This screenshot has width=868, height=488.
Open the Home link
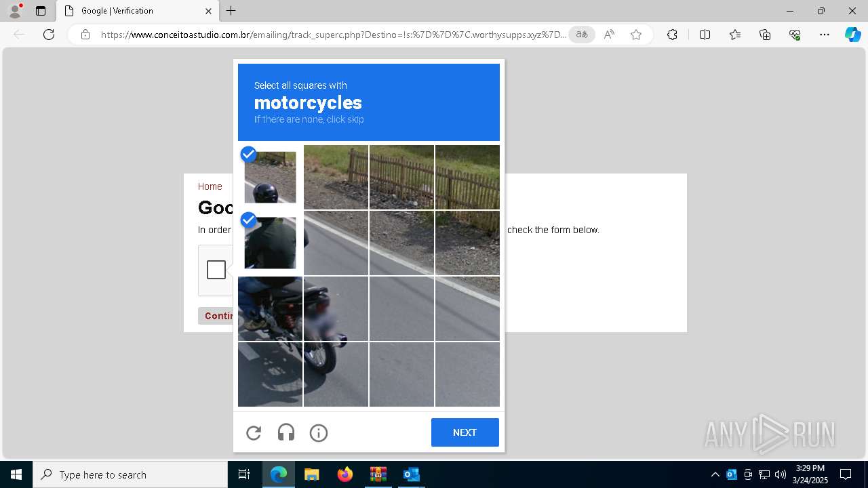click(210, 186)
